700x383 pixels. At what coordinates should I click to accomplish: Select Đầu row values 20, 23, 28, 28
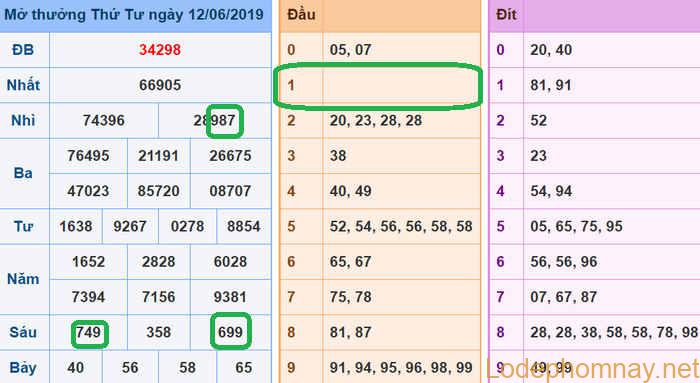[x=376, y=120]
